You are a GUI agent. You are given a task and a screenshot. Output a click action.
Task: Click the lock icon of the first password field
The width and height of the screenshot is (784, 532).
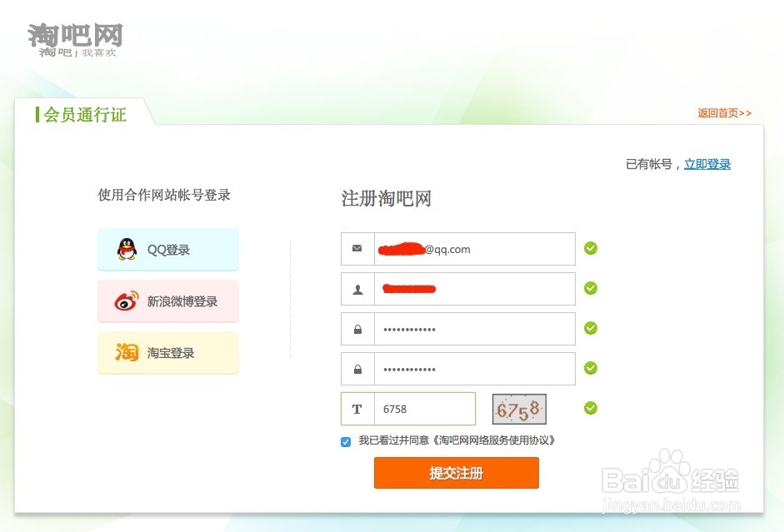point(357,329)
